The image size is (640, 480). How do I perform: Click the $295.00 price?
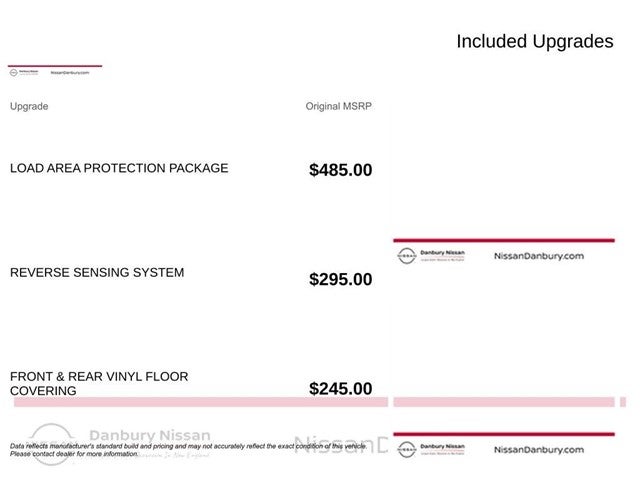[340, 279]
